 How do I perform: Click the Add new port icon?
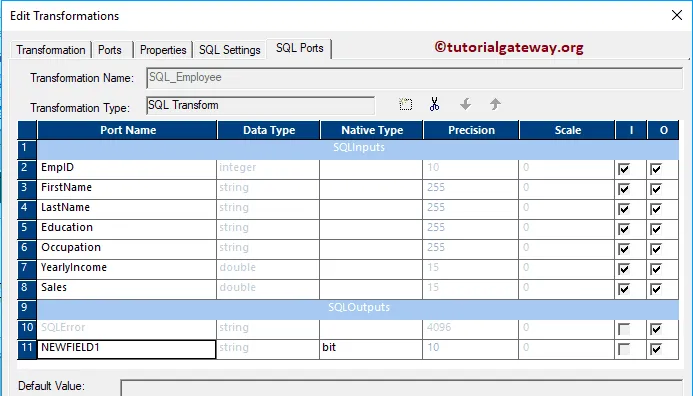405,104
